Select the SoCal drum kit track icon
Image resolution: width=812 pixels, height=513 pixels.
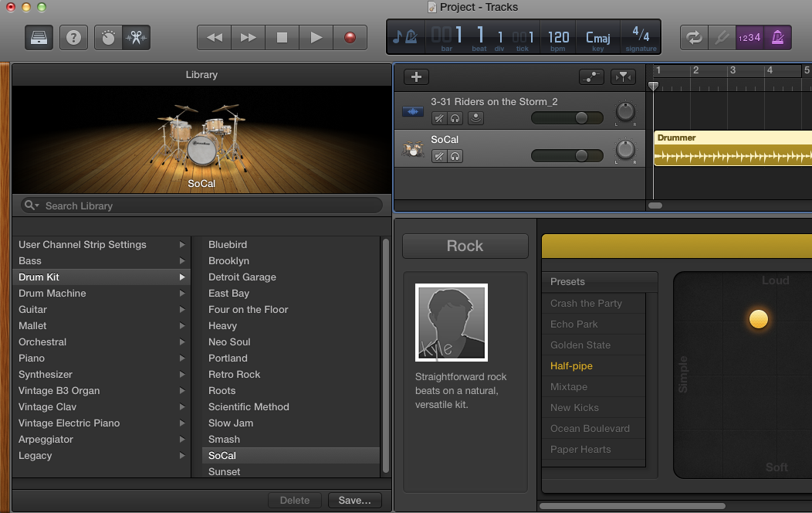point(412,149)
